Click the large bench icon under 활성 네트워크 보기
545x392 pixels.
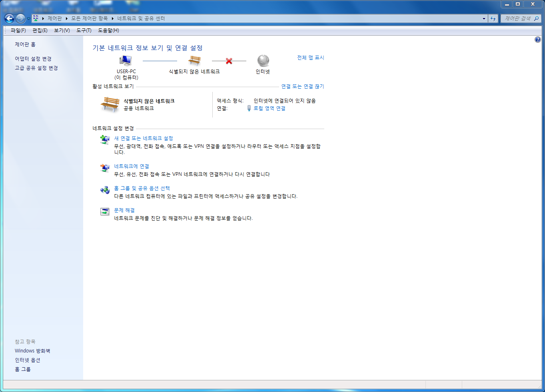tap(110, 104)
